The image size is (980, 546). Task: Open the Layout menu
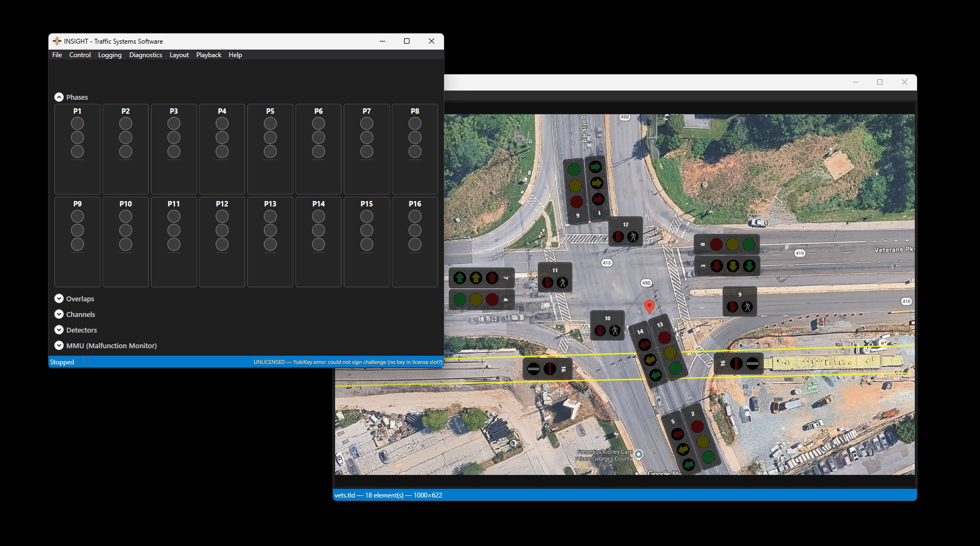[x=179, y=55]
